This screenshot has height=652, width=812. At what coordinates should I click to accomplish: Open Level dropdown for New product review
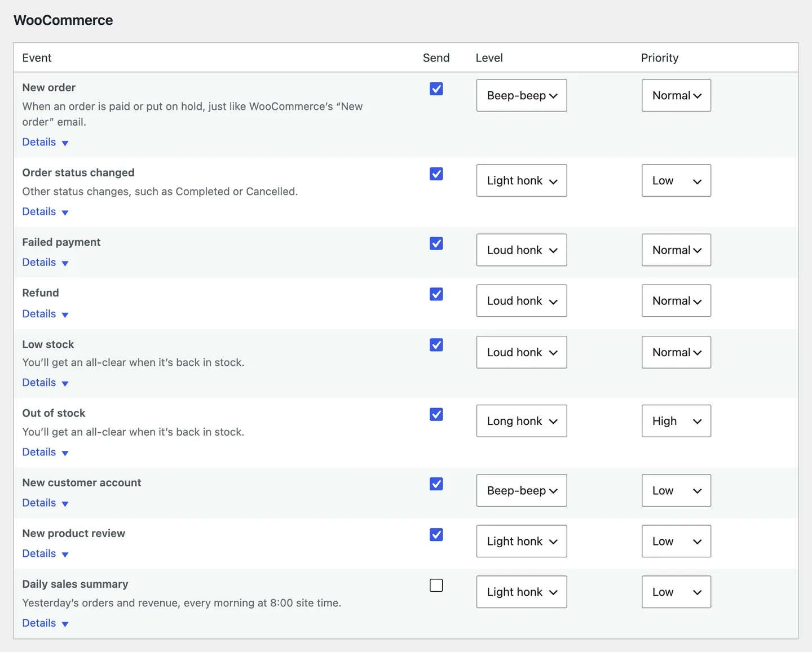(x=522, y=541)
